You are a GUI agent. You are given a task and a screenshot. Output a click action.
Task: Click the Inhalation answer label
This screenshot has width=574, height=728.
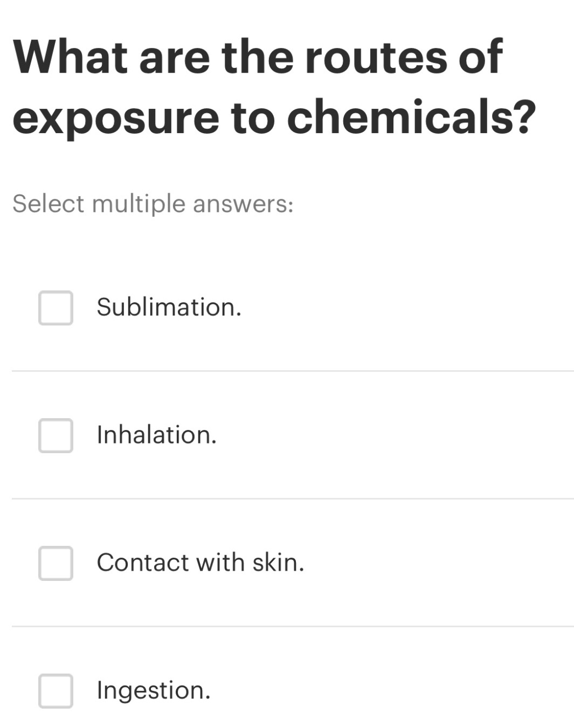click(157, 435)
